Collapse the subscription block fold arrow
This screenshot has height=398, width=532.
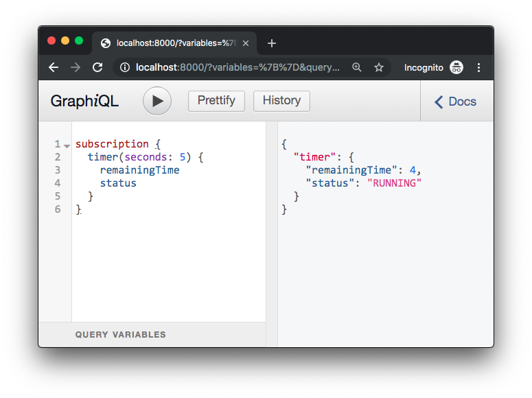pyautogui.click(x=67, y=145)
